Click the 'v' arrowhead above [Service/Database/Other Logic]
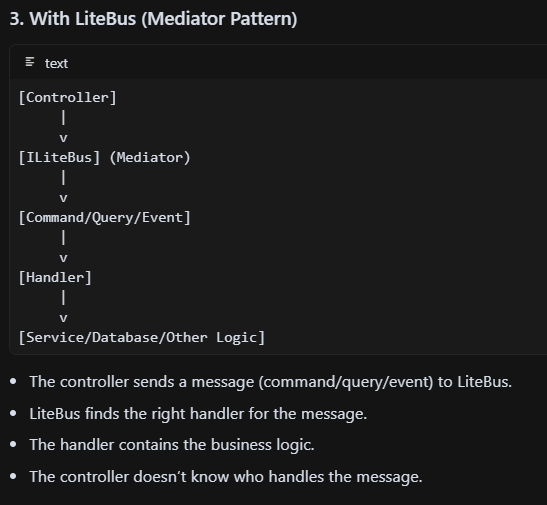Viewport: 547px width, 505px height. [63, 318]
